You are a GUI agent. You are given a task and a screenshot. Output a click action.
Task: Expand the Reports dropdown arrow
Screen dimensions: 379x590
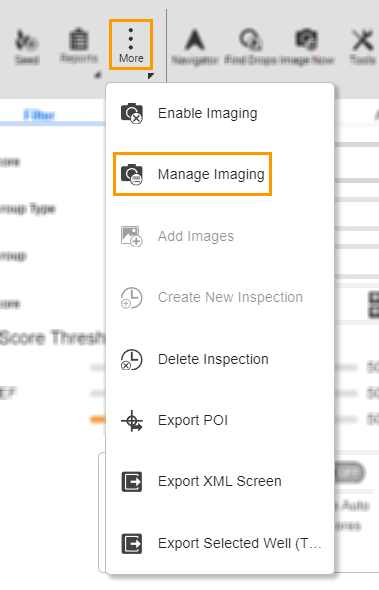(98, 76)
